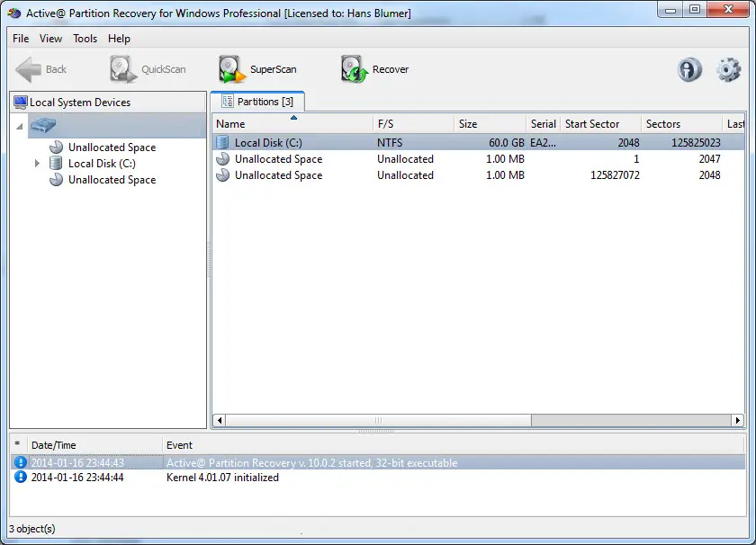This screenshot has width=756, height=545.
Task: Click pie icon of first tree Unallocated Space
Action: [x=57, y=147]
